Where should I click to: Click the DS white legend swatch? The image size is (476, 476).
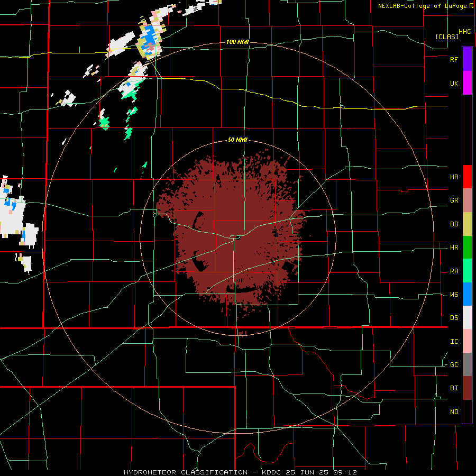tap(467, 317)
